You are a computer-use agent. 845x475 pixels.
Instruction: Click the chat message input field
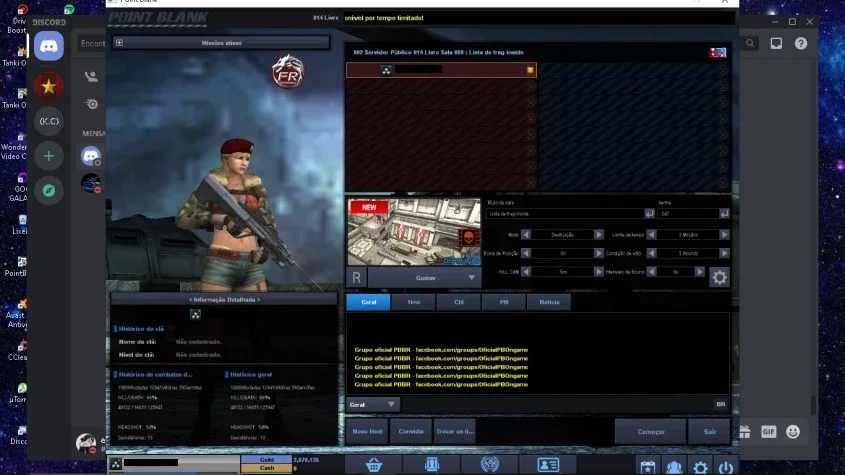556,404
